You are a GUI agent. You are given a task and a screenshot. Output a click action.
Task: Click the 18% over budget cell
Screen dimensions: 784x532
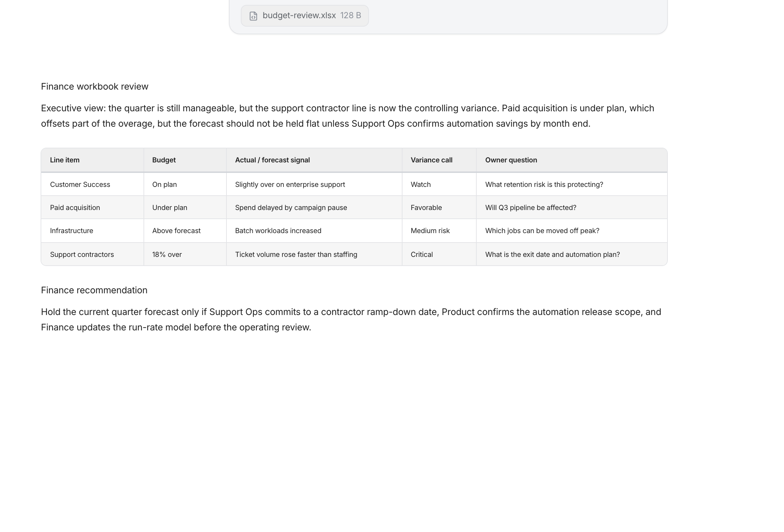point(167,254)
